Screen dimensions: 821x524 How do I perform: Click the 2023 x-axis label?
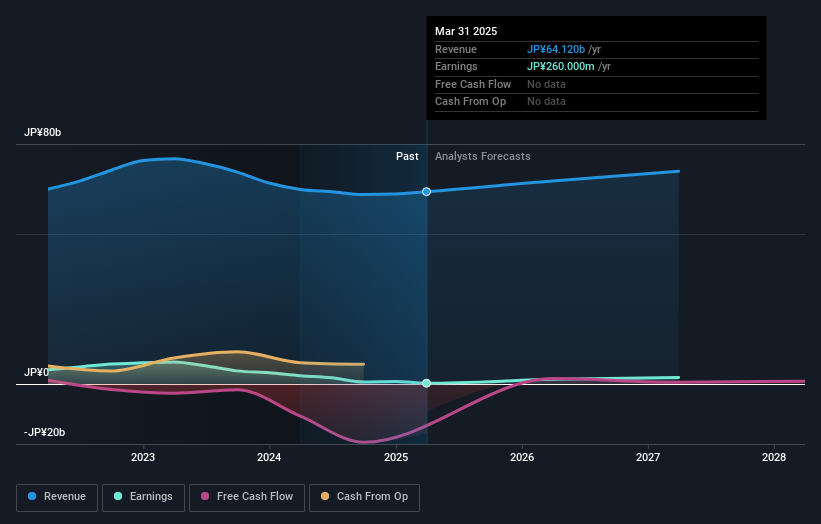click(x=143, y=458)
